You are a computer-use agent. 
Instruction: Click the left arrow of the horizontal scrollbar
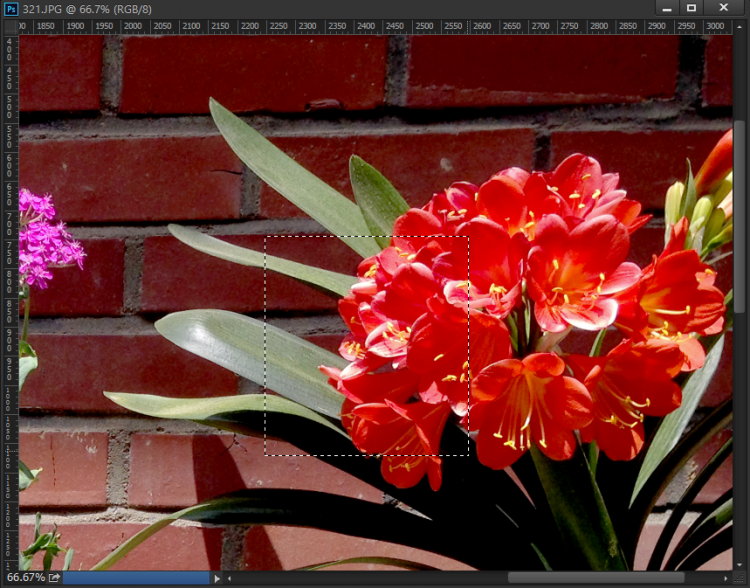click(231, 578)
